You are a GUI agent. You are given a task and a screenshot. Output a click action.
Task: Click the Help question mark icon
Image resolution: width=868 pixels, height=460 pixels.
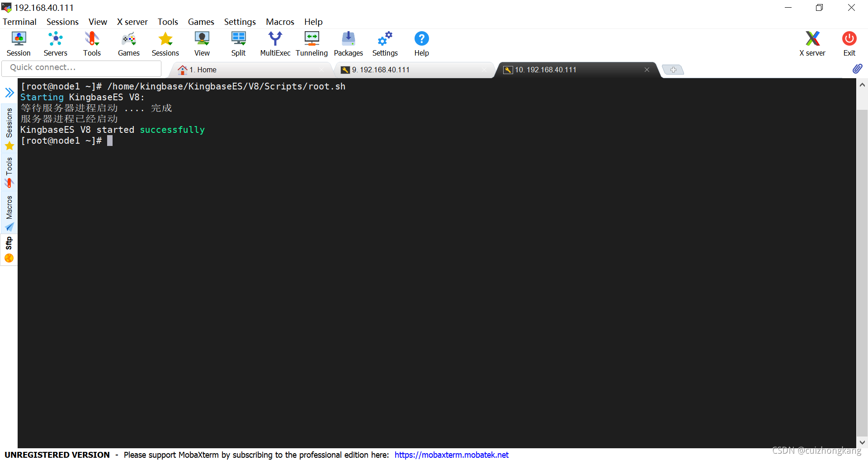(x=421, y=44)
